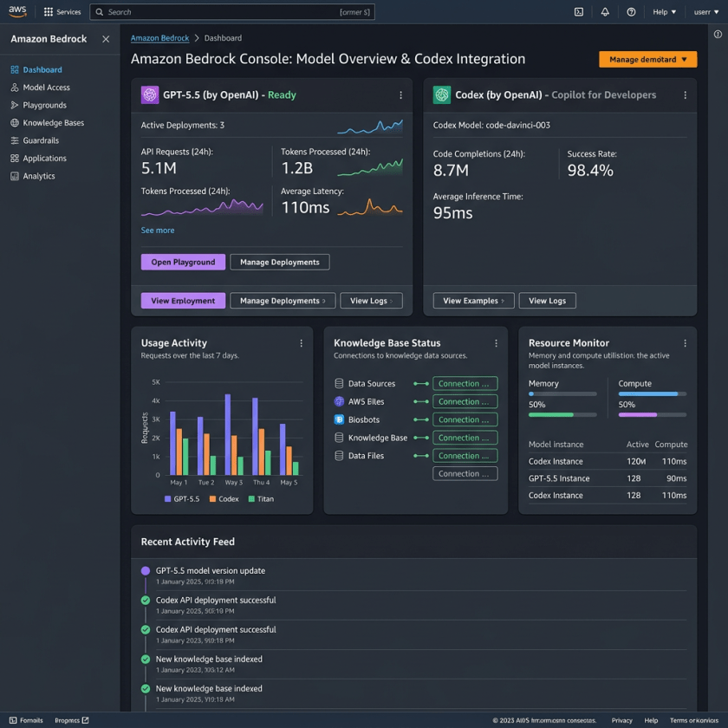The height and width of the screenshot is (728, 728).
Task: Click the Analytics sidebar icon
Action: (15, 176)
